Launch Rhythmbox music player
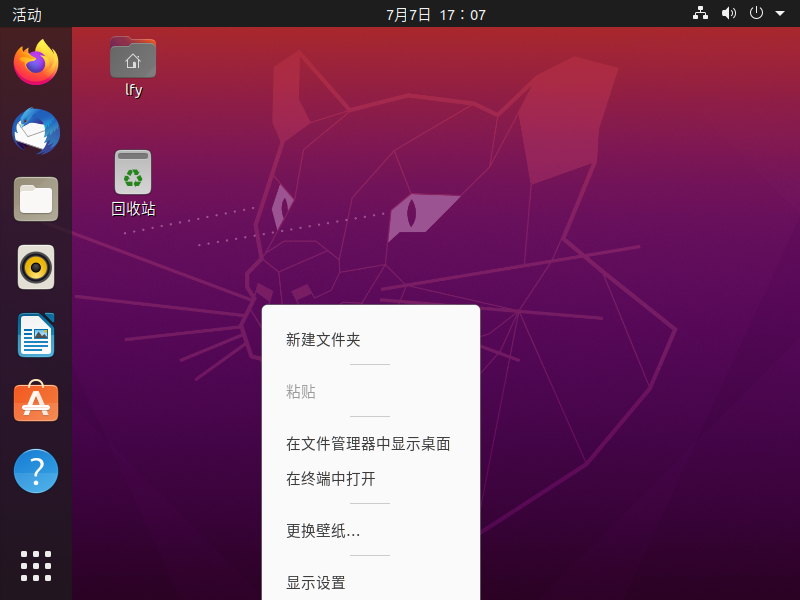800x600 pixels. [x=36, y=267]
